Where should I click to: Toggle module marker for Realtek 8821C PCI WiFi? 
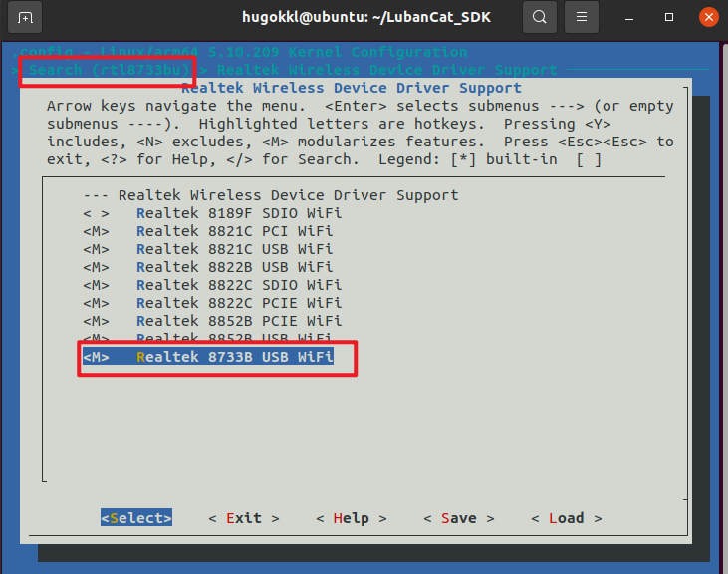96,230
